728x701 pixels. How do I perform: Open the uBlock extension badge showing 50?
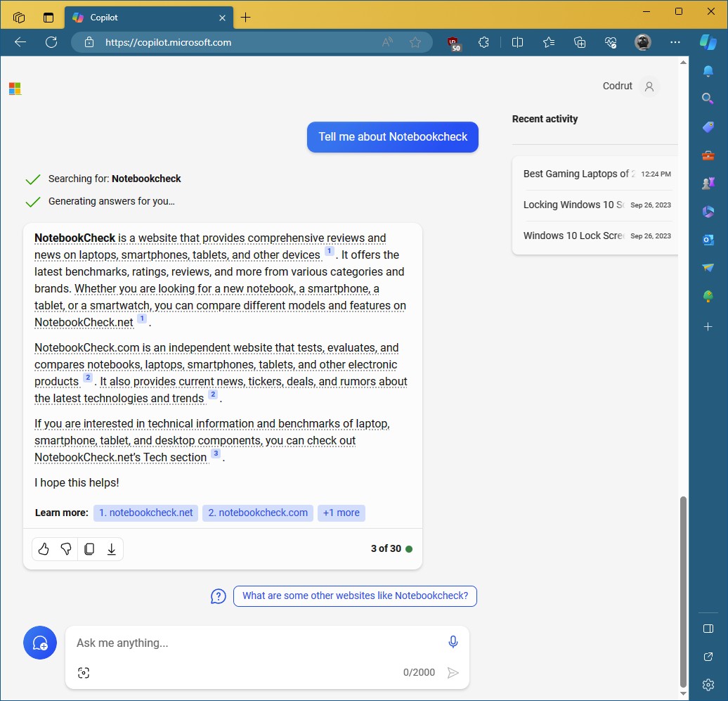[454, 43]
